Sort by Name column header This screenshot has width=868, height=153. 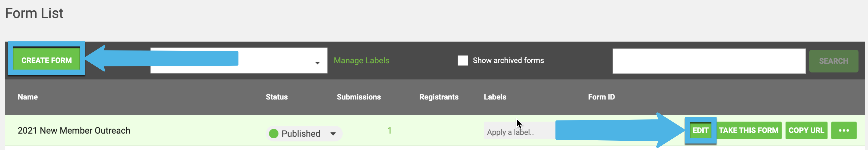28,97
